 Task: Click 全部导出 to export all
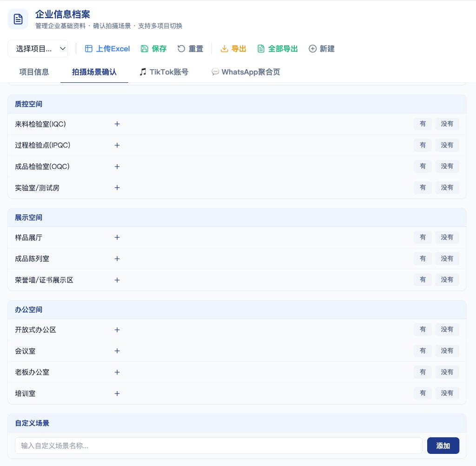278,49
